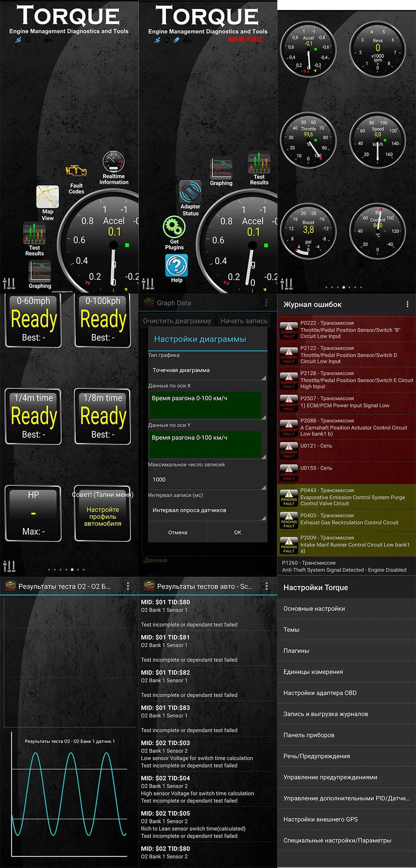Screen dimensions: 416x868
Task: Open Test Results on the Fault Codes home screen
Action: pyautogui.click(x=34, y=233)
